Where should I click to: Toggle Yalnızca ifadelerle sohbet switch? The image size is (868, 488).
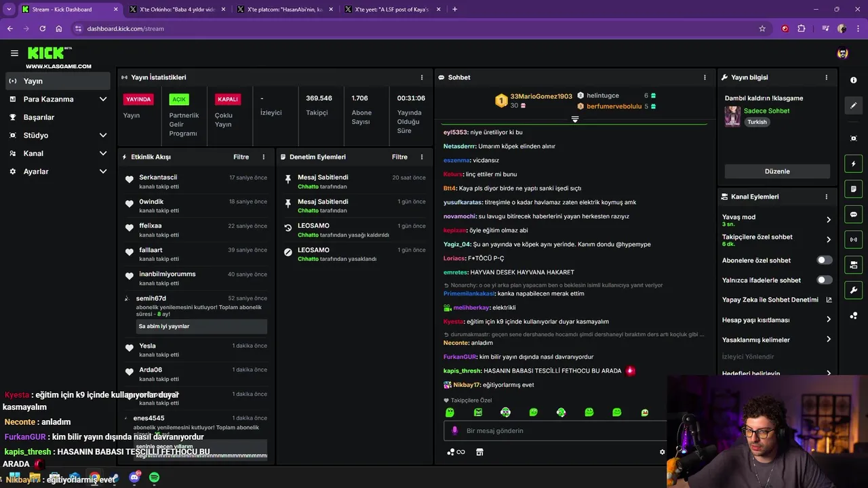coord(824,280)
